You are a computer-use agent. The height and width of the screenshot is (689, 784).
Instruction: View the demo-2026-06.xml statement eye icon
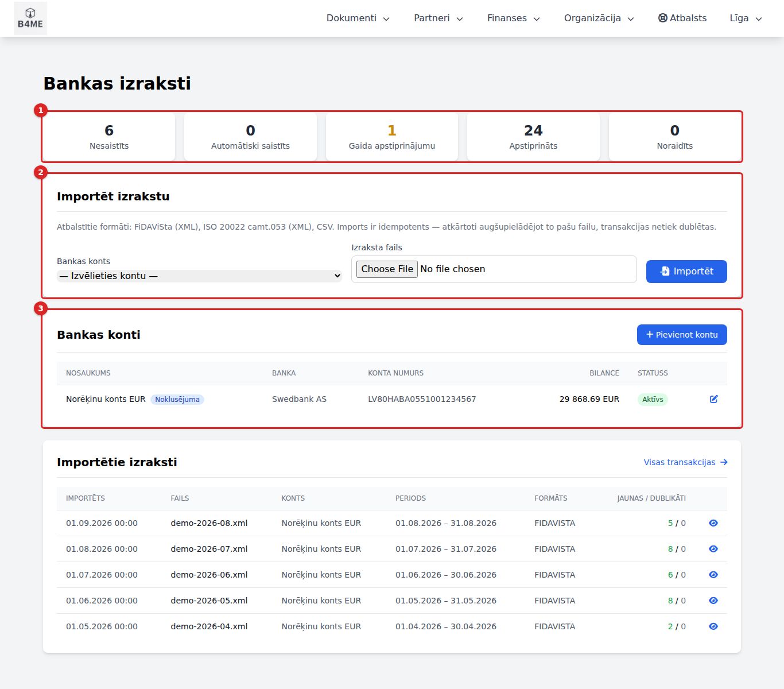tap(713, 575)
